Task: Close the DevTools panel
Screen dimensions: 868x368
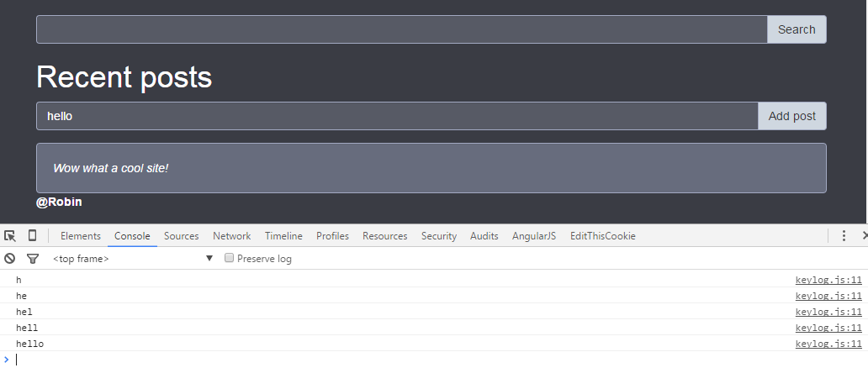Action: pos(864,236)
